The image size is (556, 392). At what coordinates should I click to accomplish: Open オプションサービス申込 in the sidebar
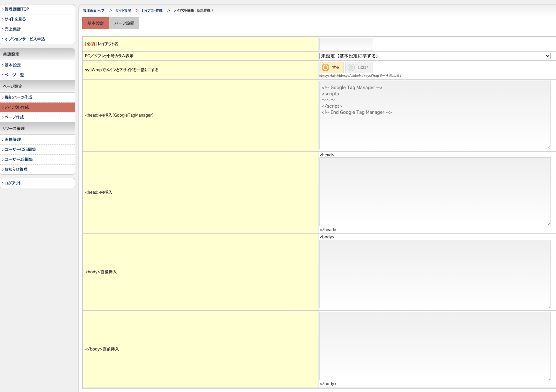click(25, 39)
